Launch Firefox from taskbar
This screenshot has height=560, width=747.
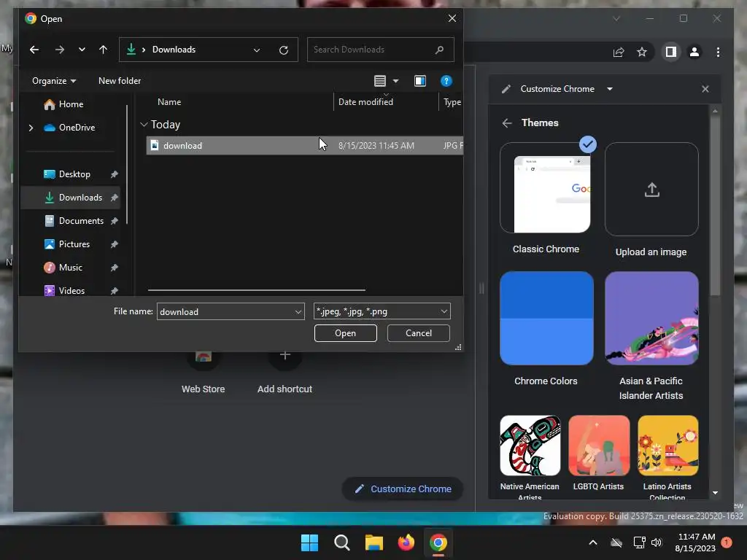click(x=406, y=542)
